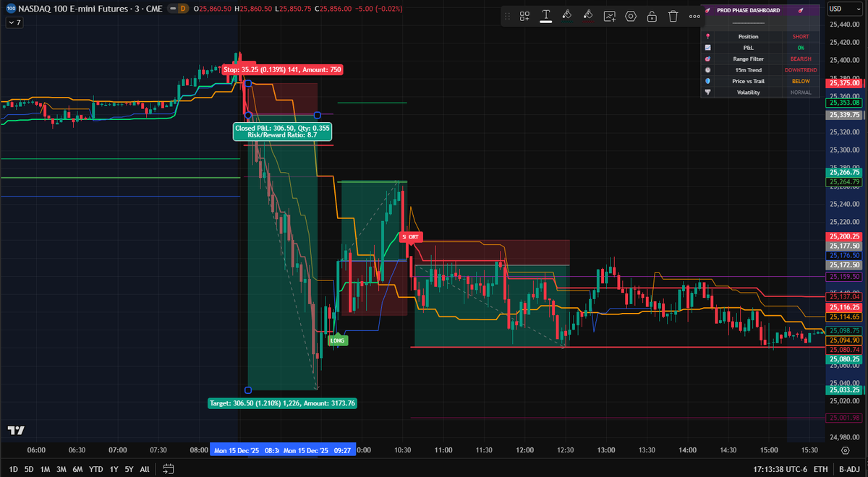The width and height of the screenshot is (868, 477).
Task: Delete drawing using the trash icon
Action: 673,15
